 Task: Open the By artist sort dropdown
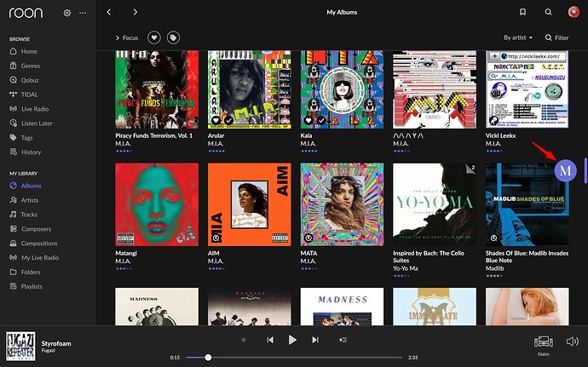[518, 37]
